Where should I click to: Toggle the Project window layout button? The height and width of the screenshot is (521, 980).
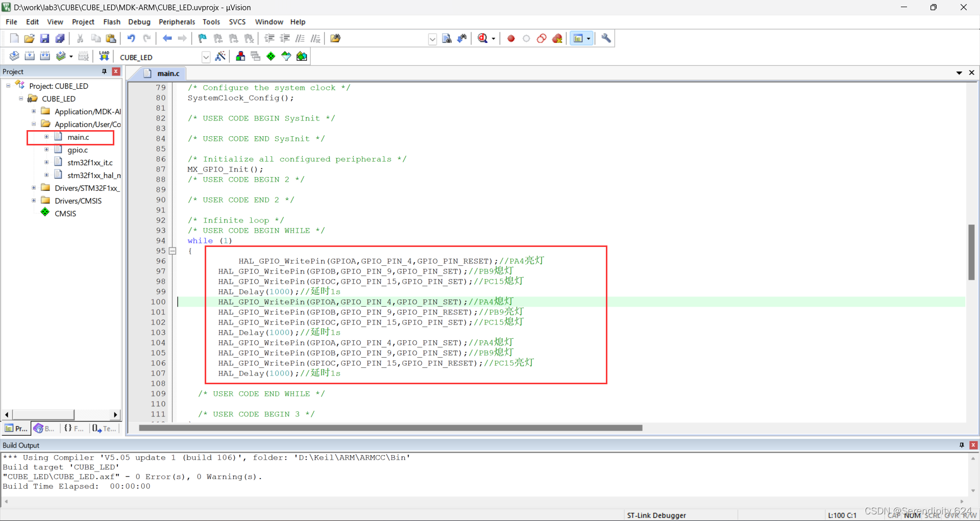[x=578, y=38]
